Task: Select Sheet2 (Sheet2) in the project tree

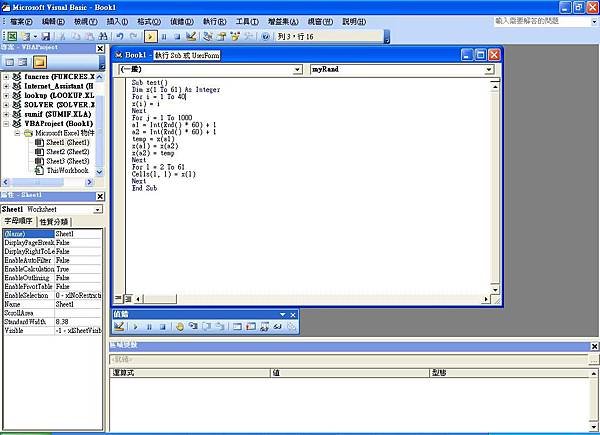Action: tap(68, 152)
